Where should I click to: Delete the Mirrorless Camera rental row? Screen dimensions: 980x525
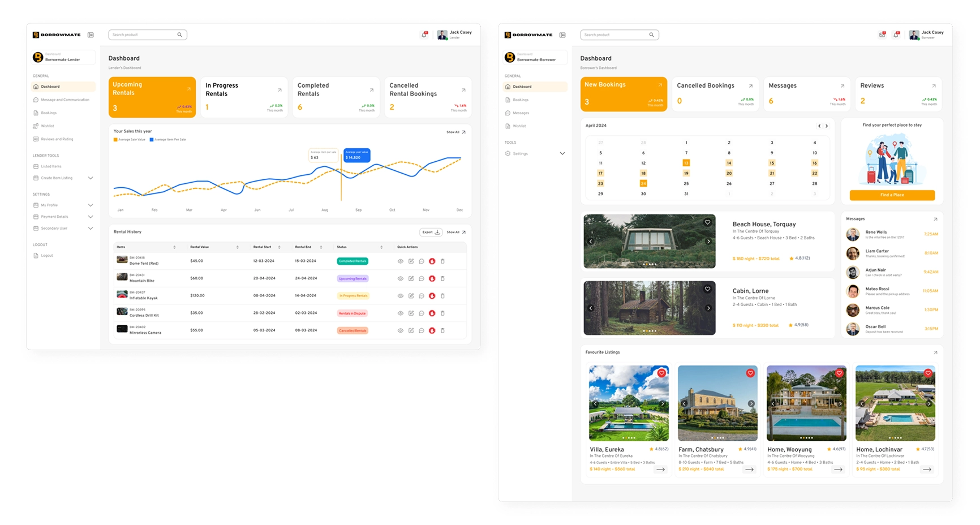pyautogui.click(x=442, y=330)
